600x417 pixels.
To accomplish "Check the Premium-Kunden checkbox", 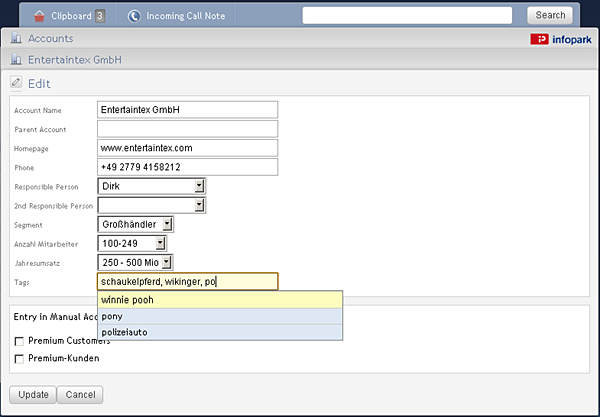I will [19, 359].
